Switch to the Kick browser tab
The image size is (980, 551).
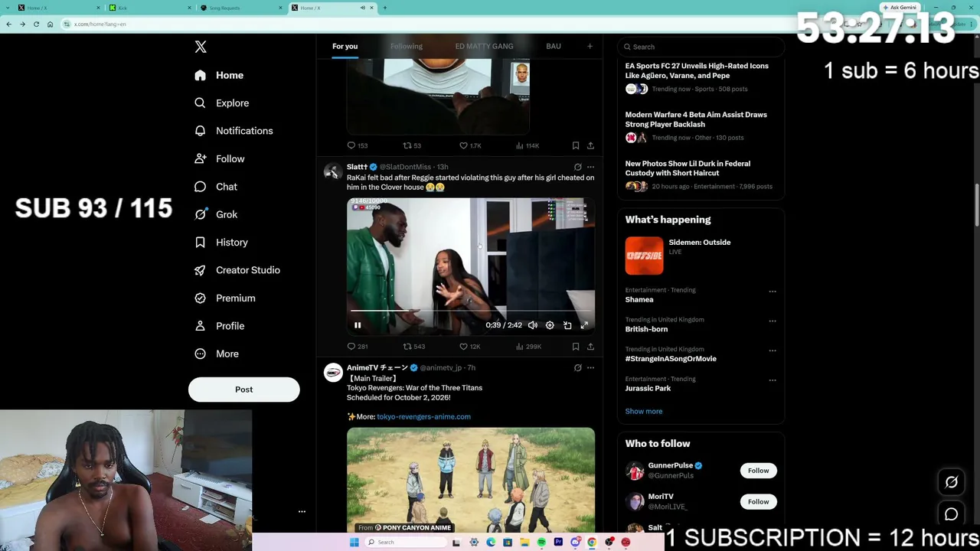(x=149, y=8)
